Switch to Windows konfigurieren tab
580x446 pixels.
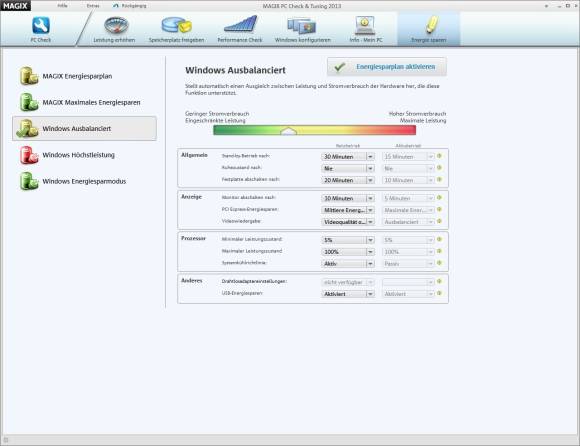click(x=303, y=29)
